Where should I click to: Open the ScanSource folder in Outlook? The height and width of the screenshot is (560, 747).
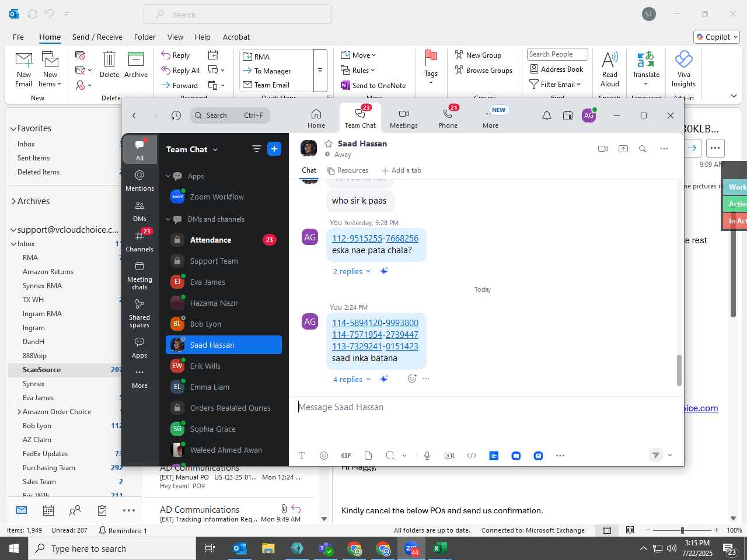click(x=66, y=370)
